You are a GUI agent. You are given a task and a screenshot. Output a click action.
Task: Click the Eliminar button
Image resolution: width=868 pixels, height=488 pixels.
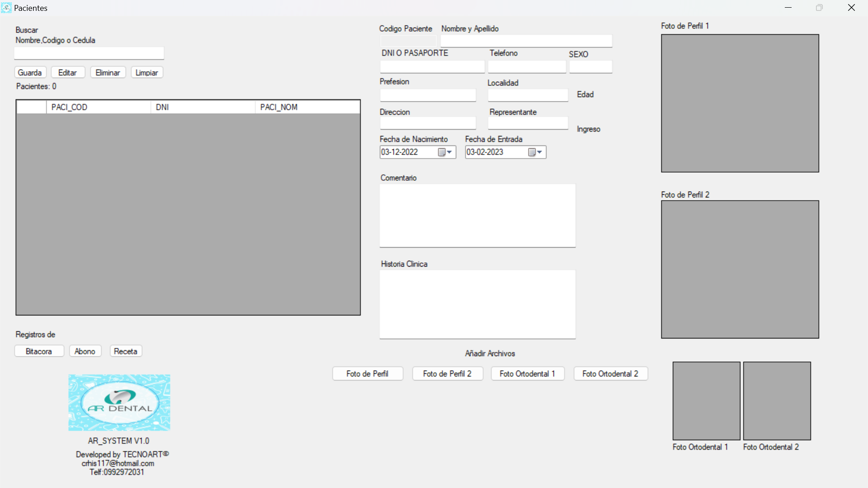click(x=108, y=72)
